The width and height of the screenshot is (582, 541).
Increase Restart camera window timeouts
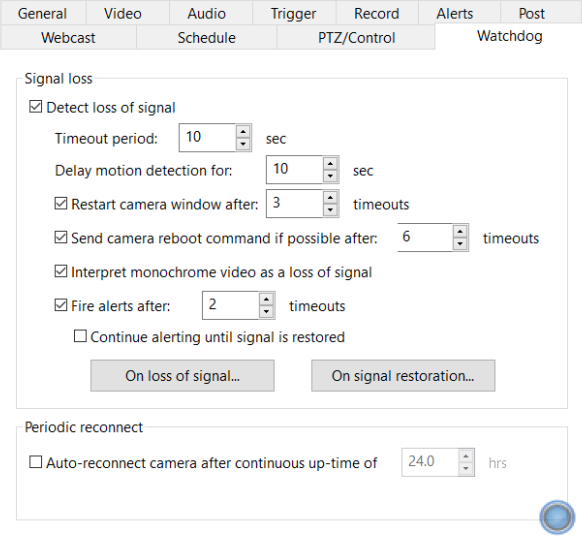click(x=330, y=197)
